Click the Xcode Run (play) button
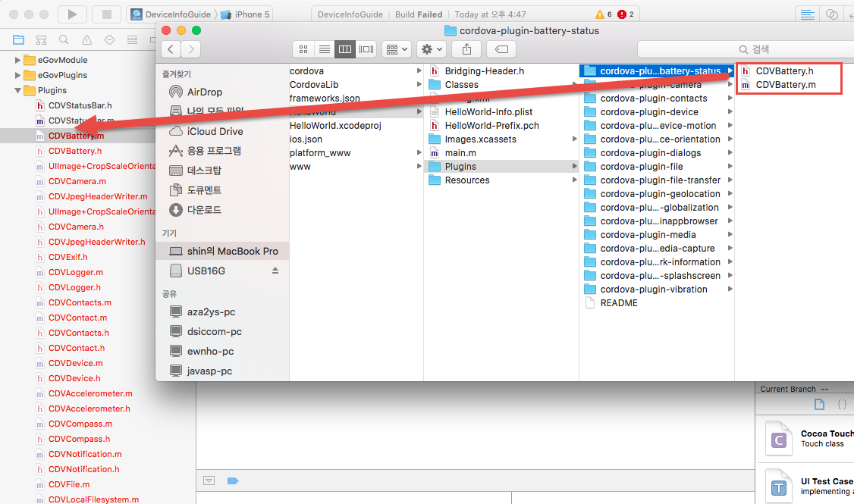Screen dimensions: 854x504 pyautogui.click(x=72, y=14)
